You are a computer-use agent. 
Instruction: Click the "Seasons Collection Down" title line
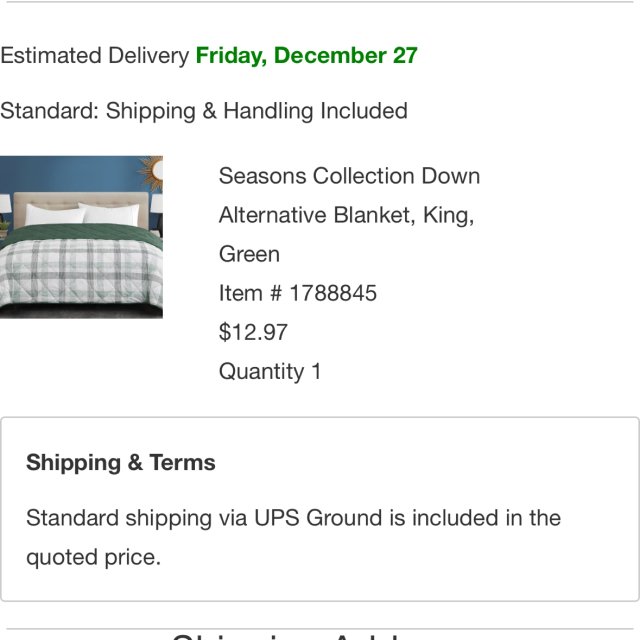[349, 176]
